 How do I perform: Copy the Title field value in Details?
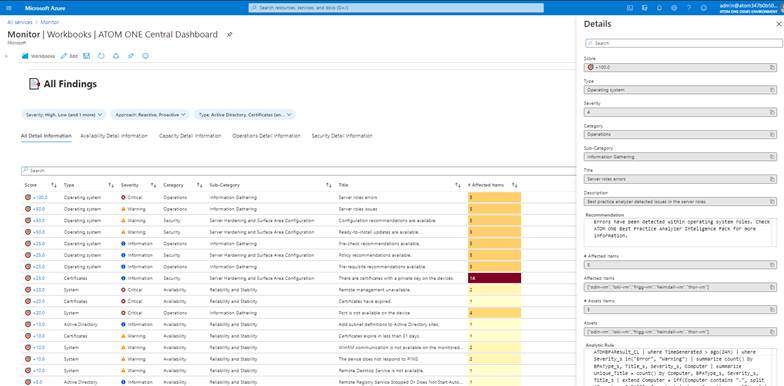(x=772, y=179)
